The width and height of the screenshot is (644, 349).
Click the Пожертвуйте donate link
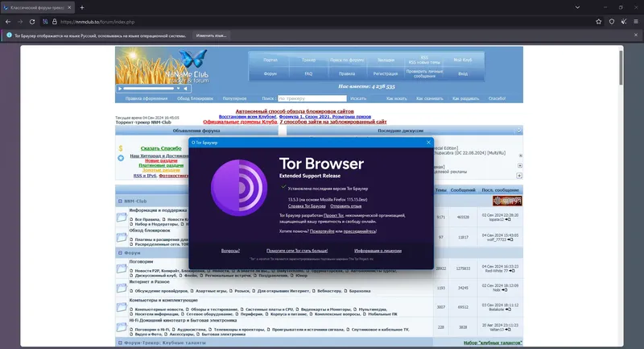(322, 231)
